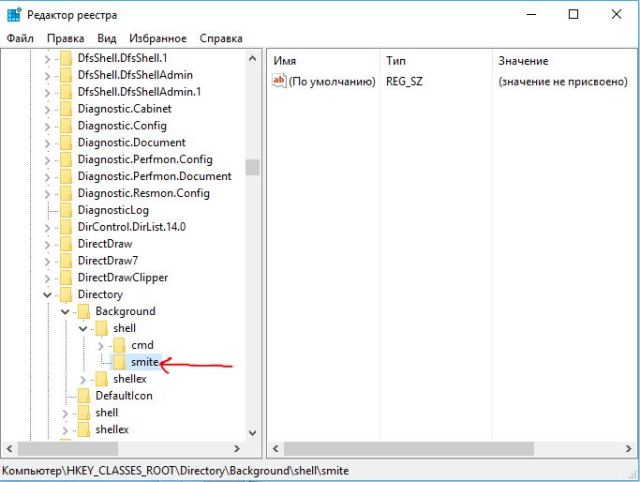640x482 pixels.
Task: Expand the DfsShell.DfsShell.1 key
Action: [x=47, y=59]
